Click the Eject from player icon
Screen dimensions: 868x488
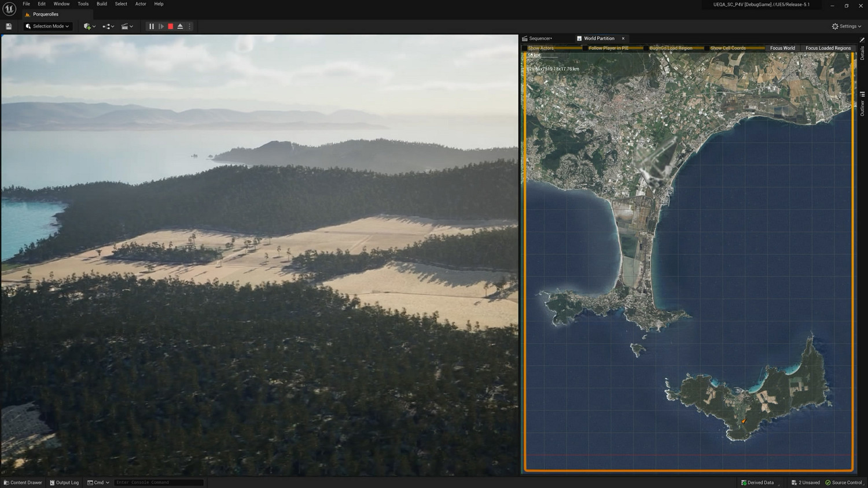coord(180,27)
